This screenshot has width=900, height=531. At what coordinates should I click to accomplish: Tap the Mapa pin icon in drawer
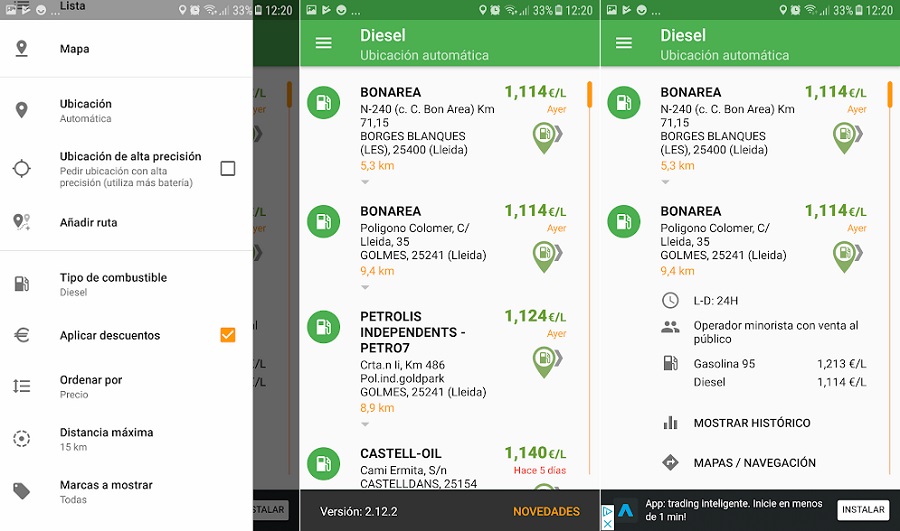(x=21, y=49)
